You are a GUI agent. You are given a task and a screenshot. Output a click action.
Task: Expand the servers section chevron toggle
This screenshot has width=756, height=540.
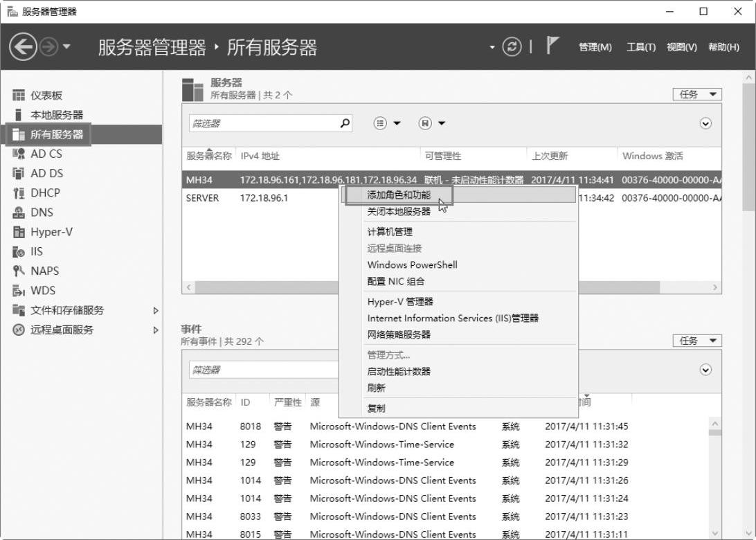pos(705,123)
